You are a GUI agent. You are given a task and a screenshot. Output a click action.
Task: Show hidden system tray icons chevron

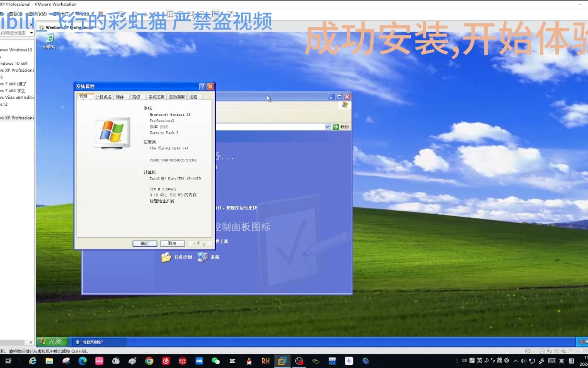[x=516, y=361]
